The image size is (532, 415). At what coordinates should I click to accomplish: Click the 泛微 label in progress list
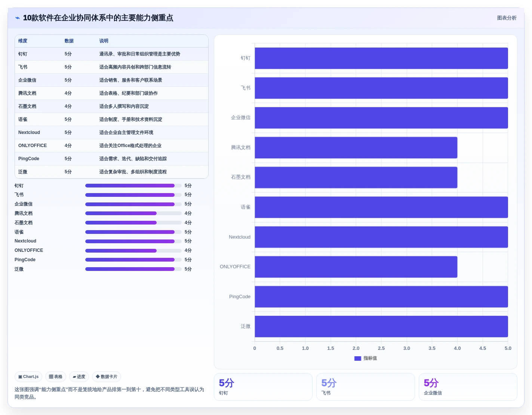[19, 269]
